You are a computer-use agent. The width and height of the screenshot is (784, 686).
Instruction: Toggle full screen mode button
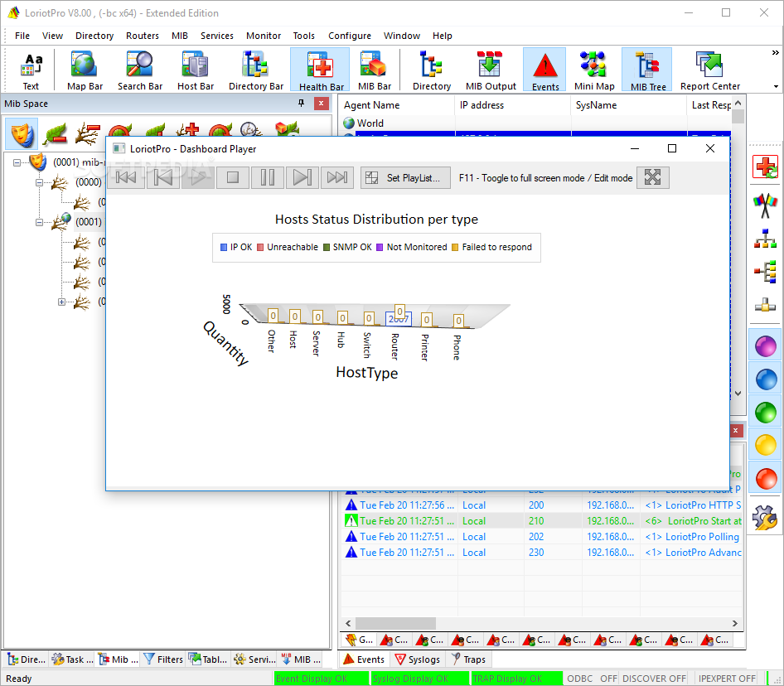652,177
